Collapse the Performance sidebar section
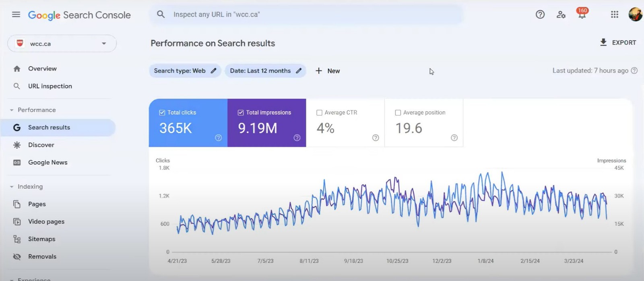 tap(12, 110)
